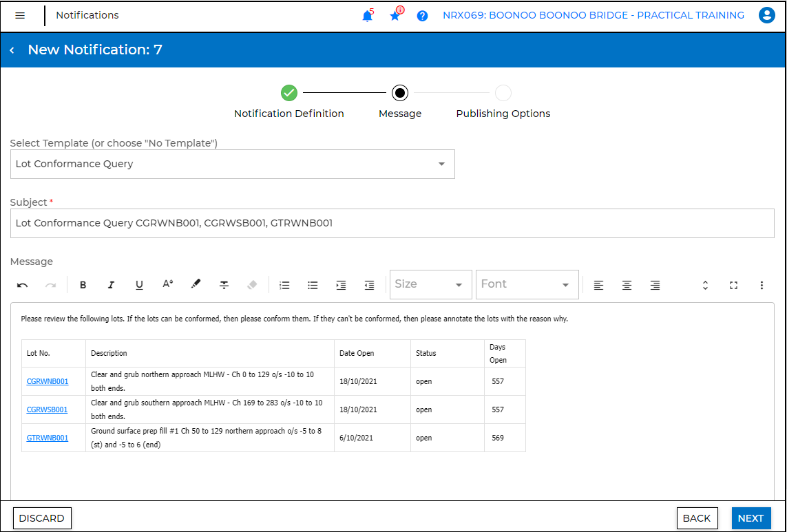This screenshot has height=532, width=787.
Task: Select the Message step
Action: [400, 102]
